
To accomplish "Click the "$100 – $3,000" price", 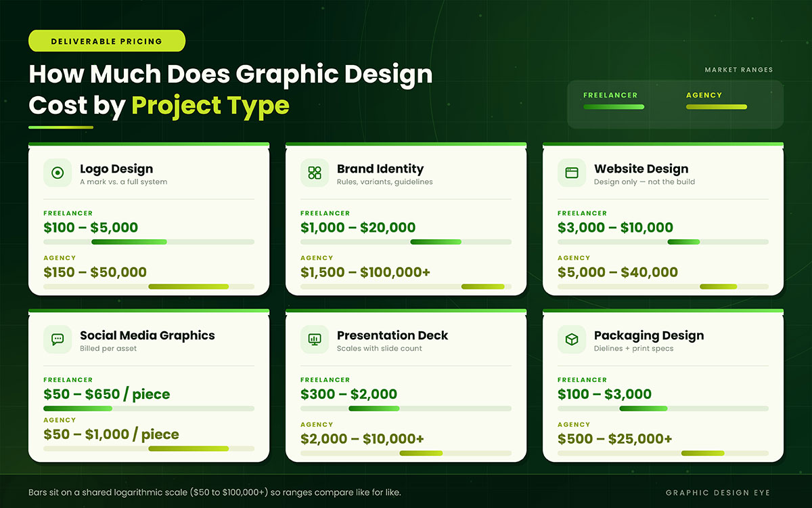I will click(605, 394).
